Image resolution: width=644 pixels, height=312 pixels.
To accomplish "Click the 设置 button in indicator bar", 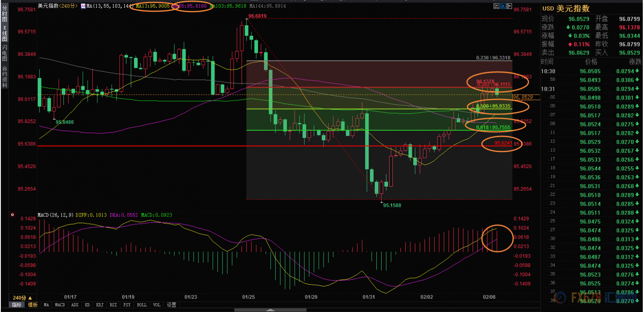I will (x=171, y=305).
